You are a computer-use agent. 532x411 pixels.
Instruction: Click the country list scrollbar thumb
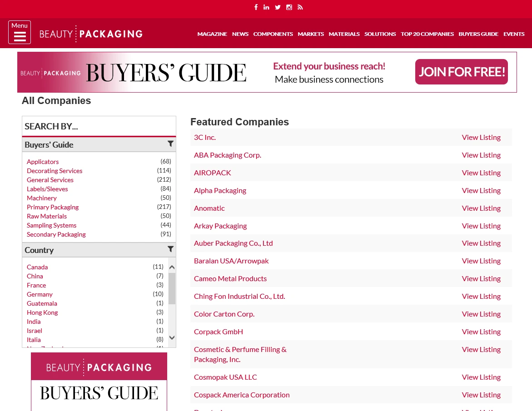click(x=172, y=288)
